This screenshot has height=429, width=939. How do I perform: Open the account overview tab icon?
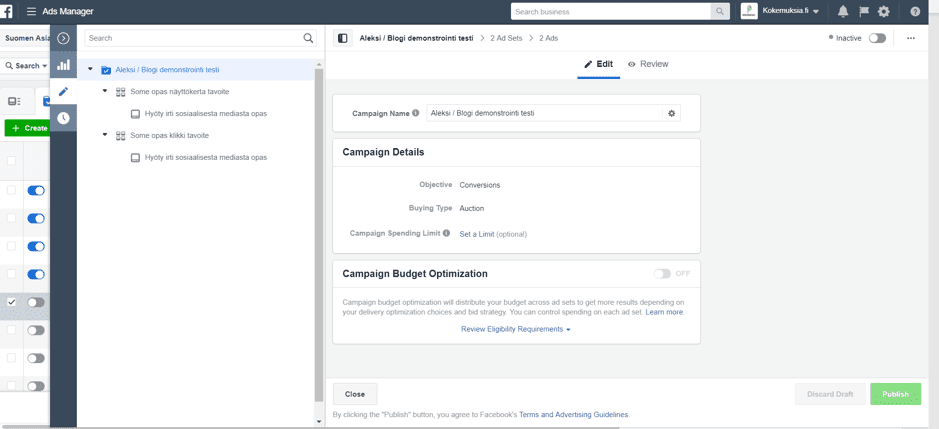[14, 101]
